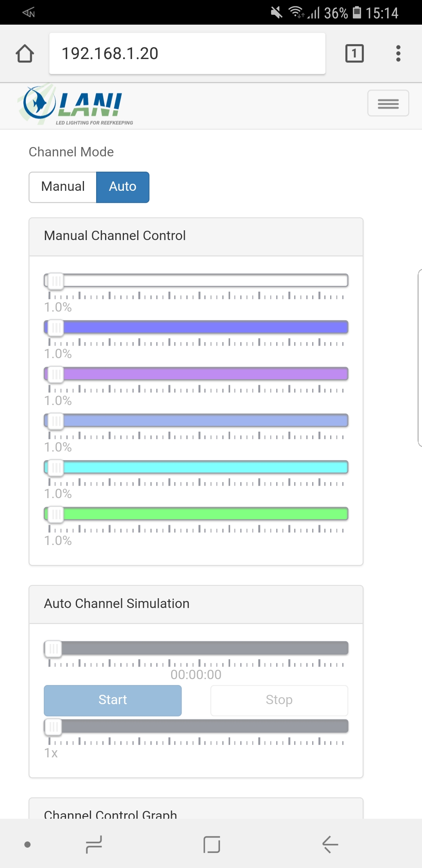Tap Android back navigation icon
This screenshot has width=422, height=868.
(x=330, y=845)
